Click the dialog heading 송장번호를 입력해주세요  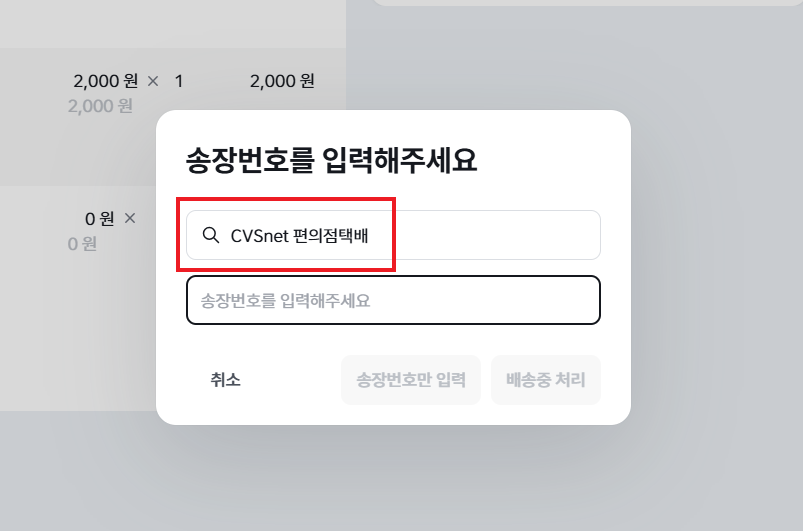[x=331, y=160]
